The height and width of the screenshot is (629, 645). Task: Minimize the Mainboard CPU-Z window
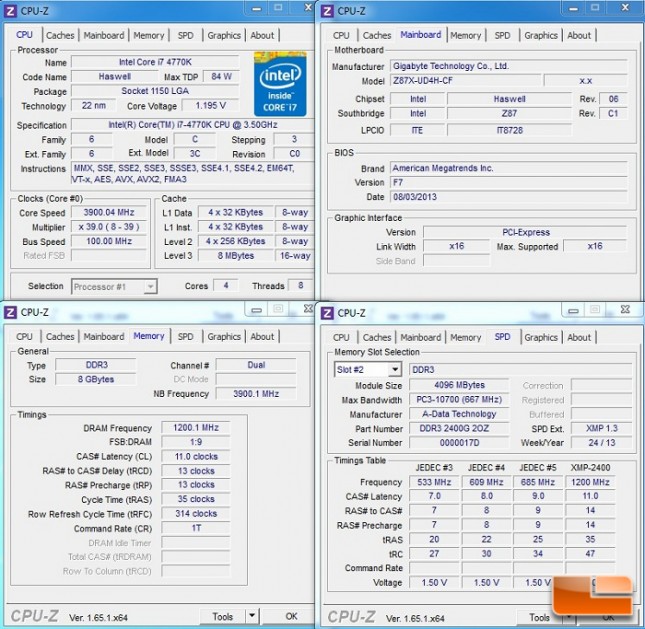573,8
